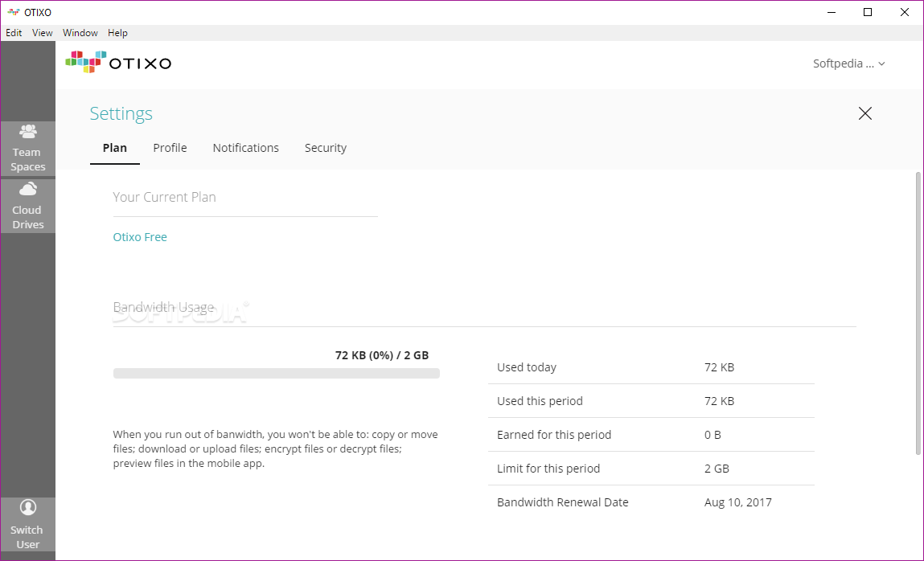The width and height of the screenshot is (924, 561).
Task: Click the Otixo logo
Action: tap(118, 62)
